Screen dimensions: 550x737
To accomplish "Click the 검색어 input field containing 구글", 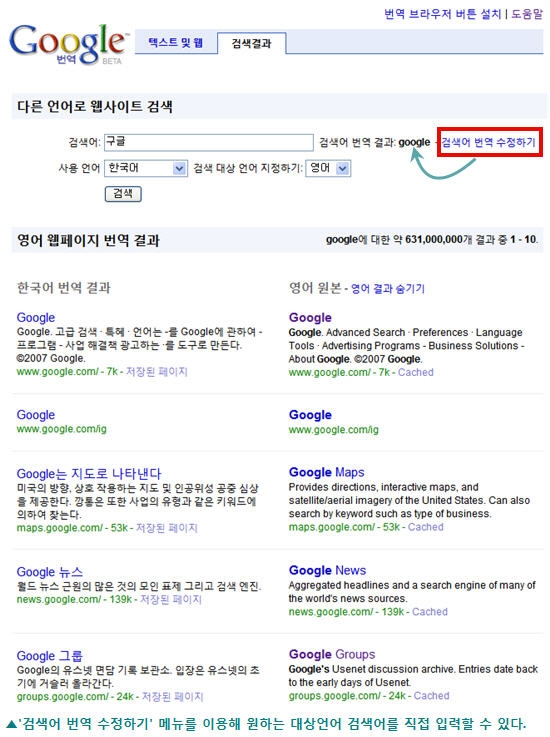I will click(x=209, y=142).
